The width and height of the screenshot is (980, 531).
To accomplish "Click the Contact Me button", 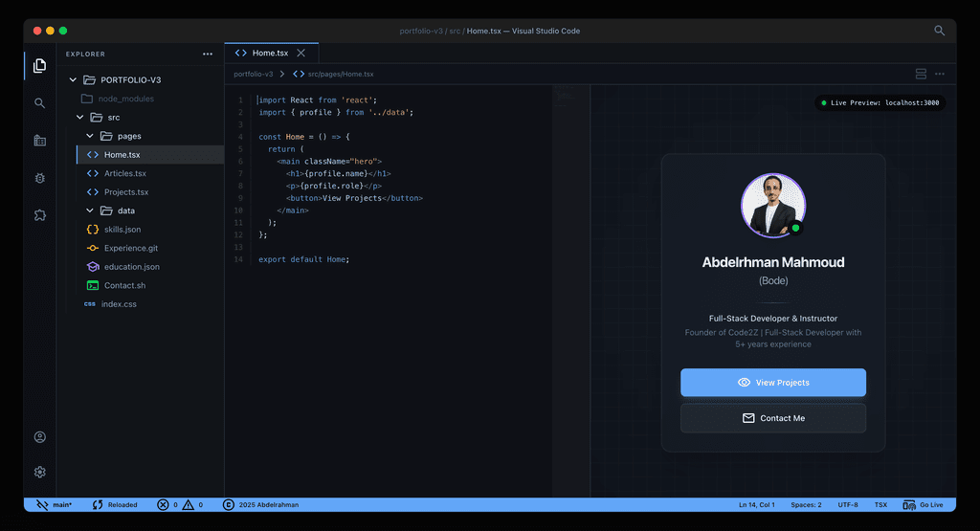I will [x=772, y=418].
